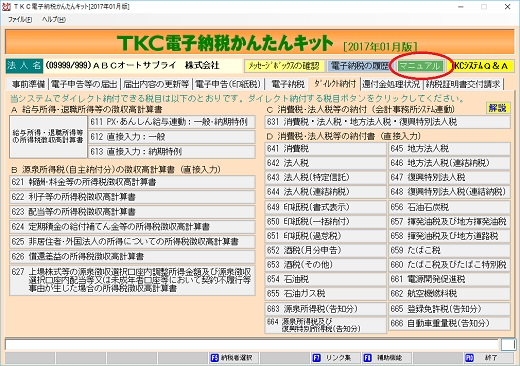Select 621 報酬・料金等の所得税徴収高計算書

[132, 182]
